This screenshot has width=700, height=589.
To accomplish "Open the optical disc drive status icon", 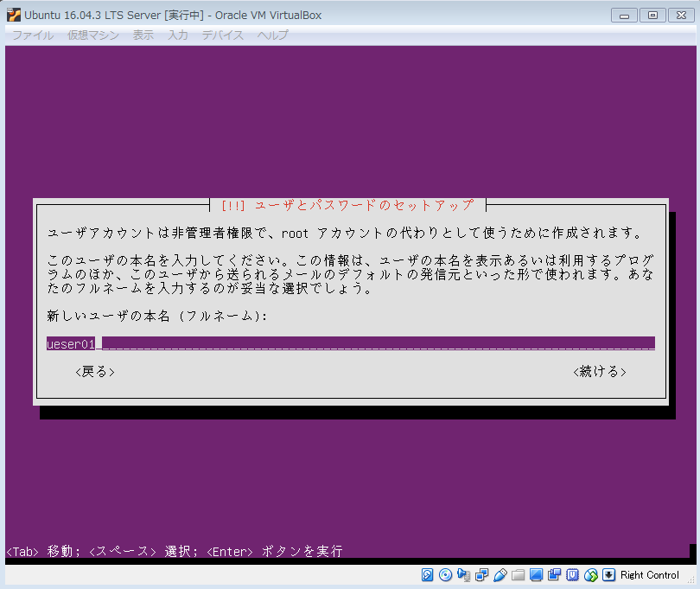I will tap(446, 575).
